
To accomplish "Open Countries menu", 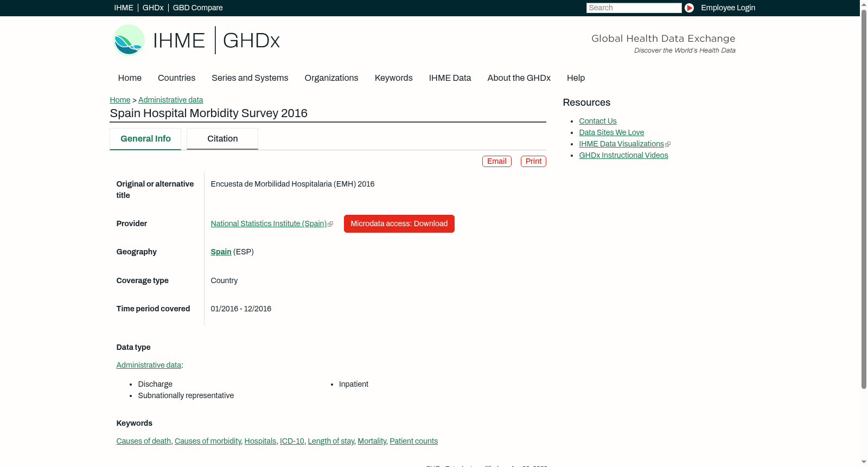I will 176,78.
